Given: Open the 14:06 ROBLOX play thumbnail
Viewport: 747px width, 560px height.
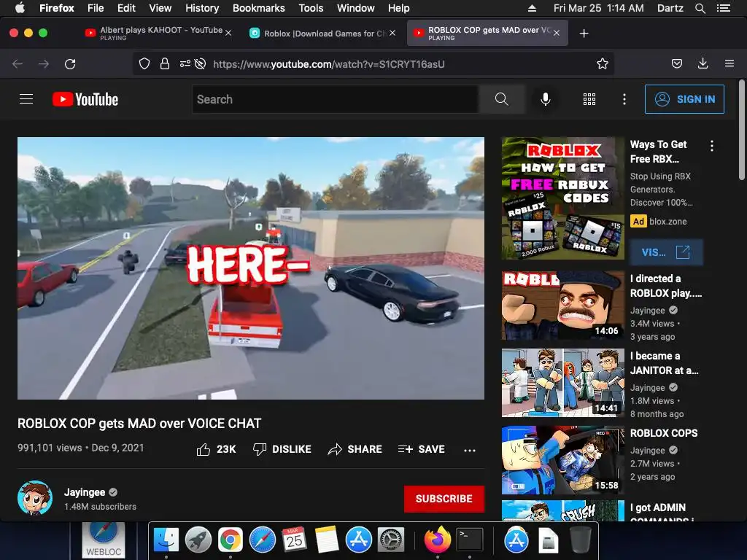Looking at the screenshot, I should pyautogui.click(x=563, y=306).
